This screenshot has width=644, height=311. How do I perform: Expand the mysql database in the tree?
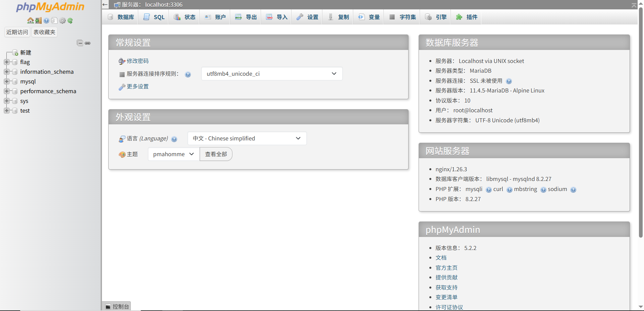pyautogui.click(x=6, y=81)
